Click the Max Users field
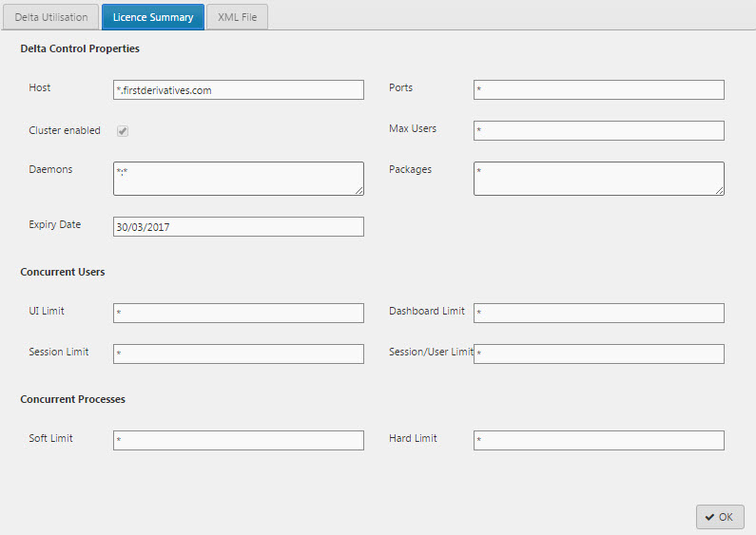 click(599, 130)
